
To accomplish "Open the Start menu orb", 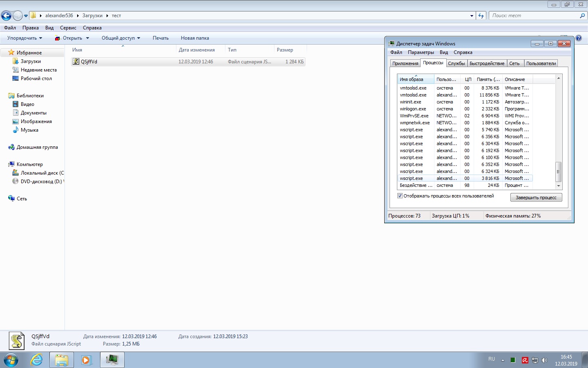I will coord(11,360).
